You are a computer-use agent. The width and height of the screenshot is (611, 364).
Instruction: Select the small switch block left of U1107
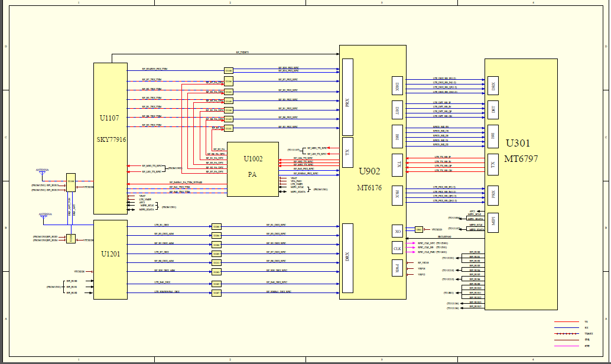pos(71,183)
